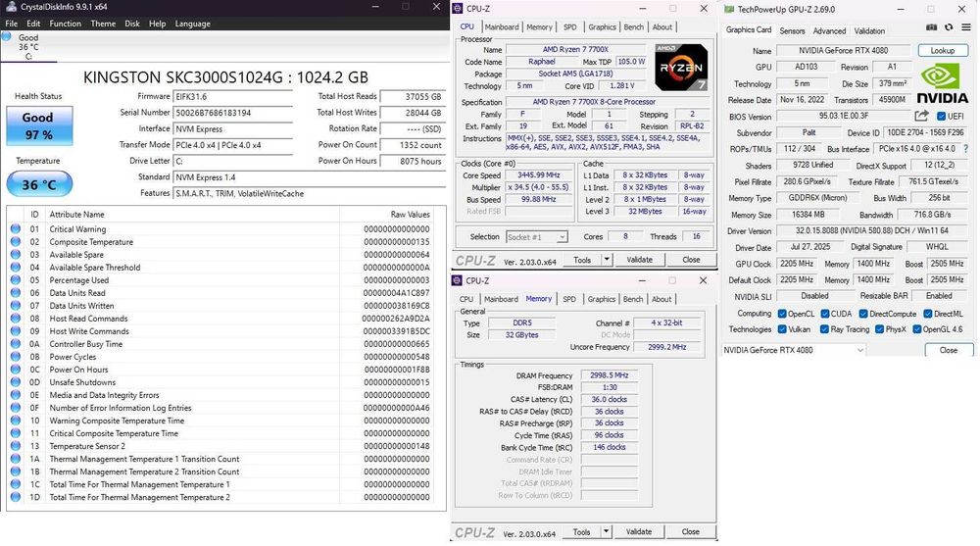This screenshot has width=980, height=546.
Task: Click the NVIDIA logo in GPU-Z
Action: tap(942, 83)
